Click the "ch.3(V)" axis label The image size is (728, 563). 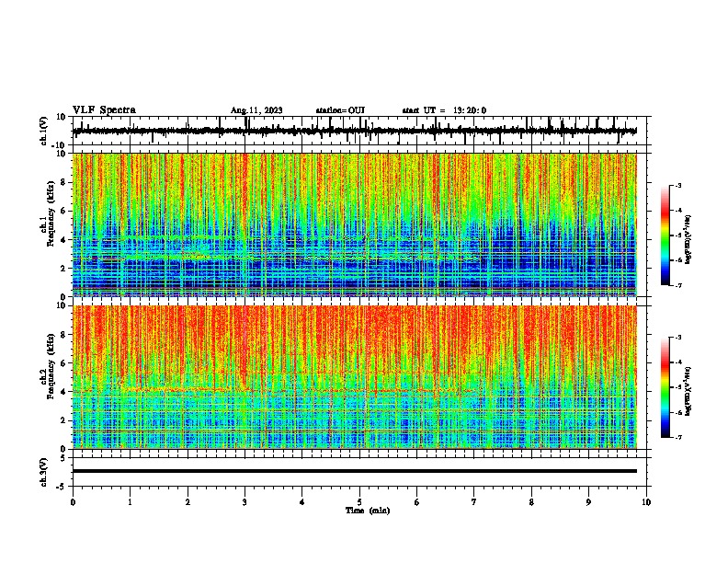tap(44, 473)
